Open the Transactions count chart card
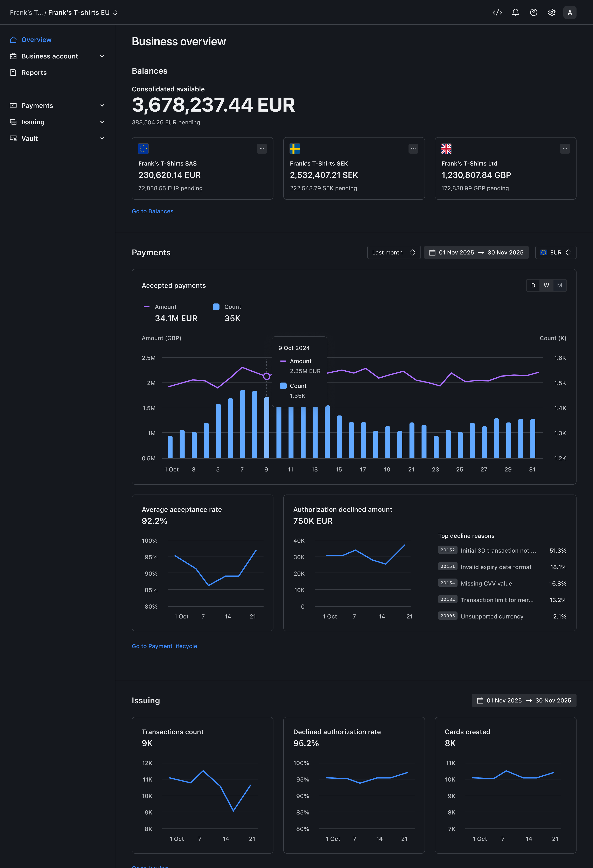 click(x=202, y=785)
